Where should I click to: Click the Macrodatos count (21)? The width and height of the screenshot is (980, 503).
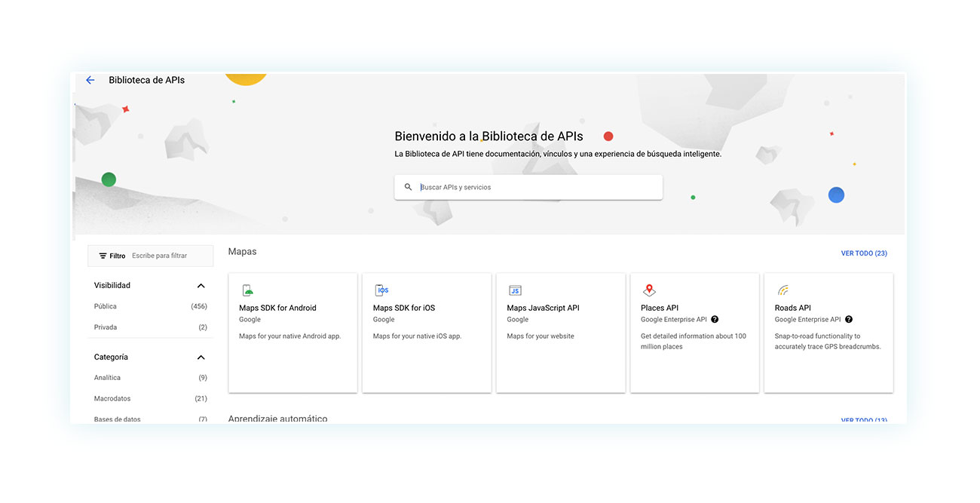point(201,399)
